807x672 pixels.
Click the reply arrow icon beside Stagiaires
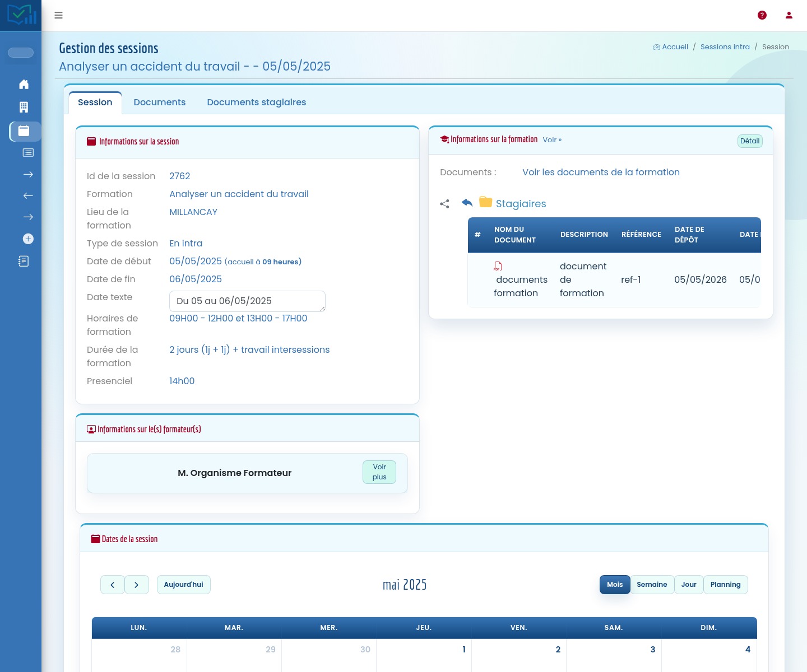pos(467,203)
